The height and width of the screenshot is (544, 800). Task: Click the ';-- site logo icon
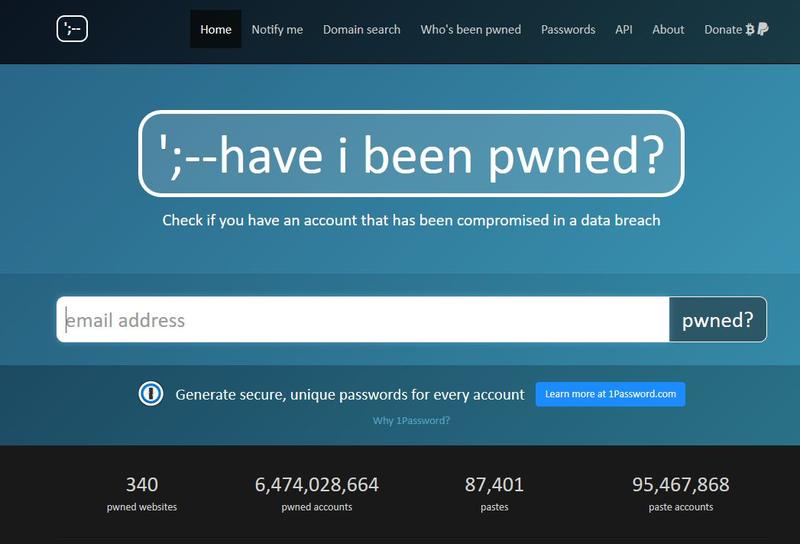click(72, 29)
